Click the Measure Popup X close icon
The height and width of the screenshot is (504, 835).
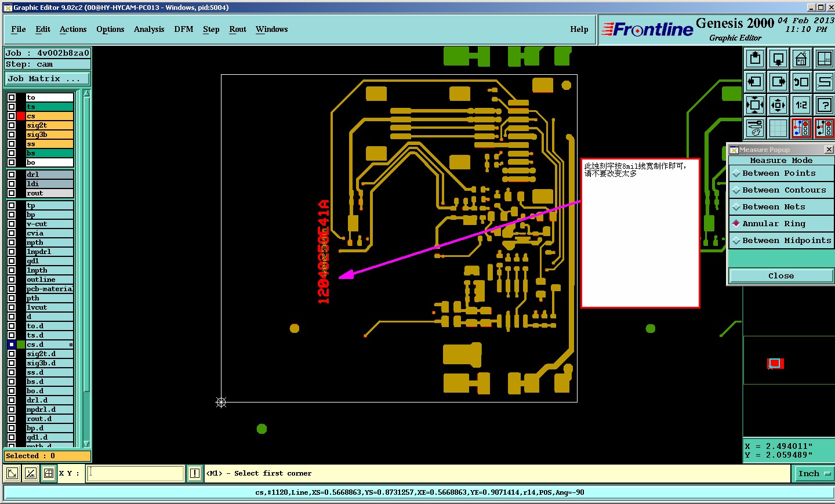click(x=829, y=150)
